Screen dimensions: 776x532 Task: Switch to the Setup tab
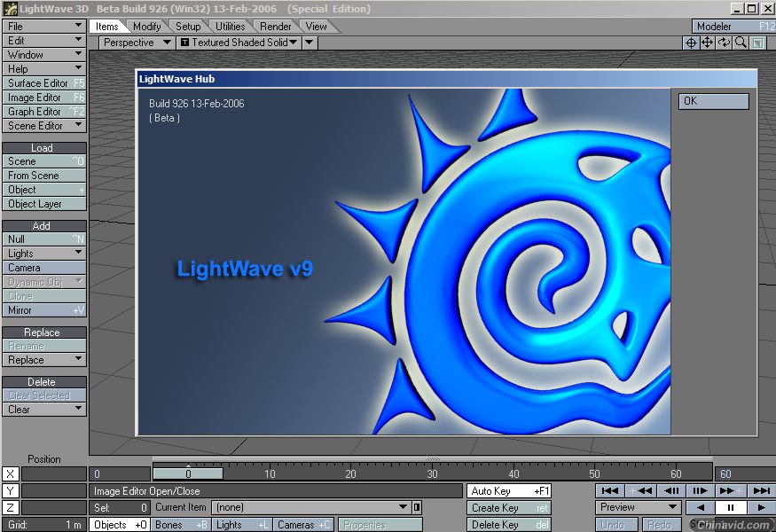click(188, 27)
